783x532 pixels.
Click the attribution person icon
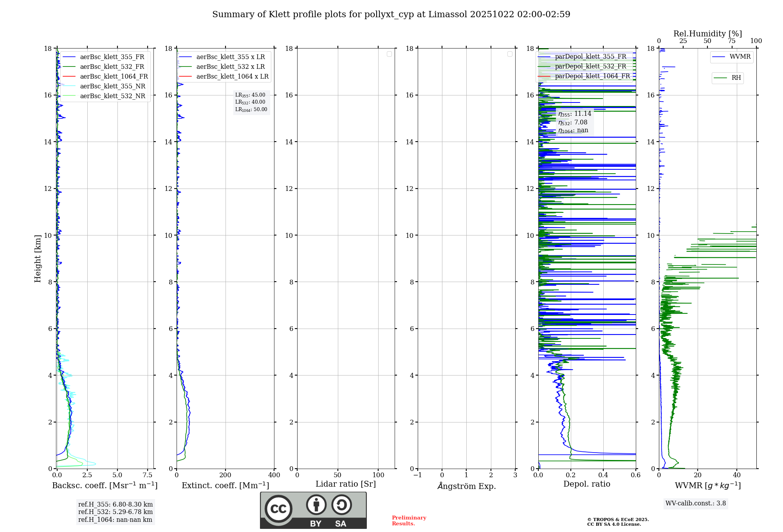pos(316,505)
